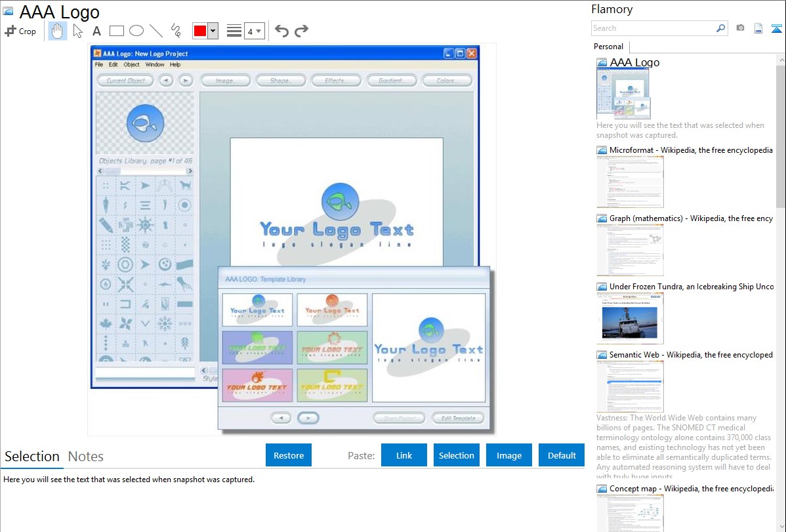The image size is (786, 532).
Task: Click inside the Search field
Action: pos(653,28)
